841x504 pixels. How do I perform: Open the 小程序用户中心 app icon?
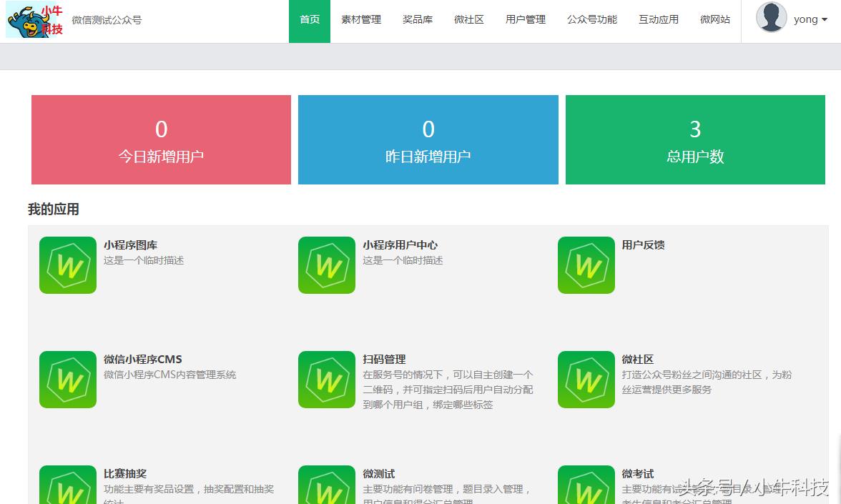326,265
